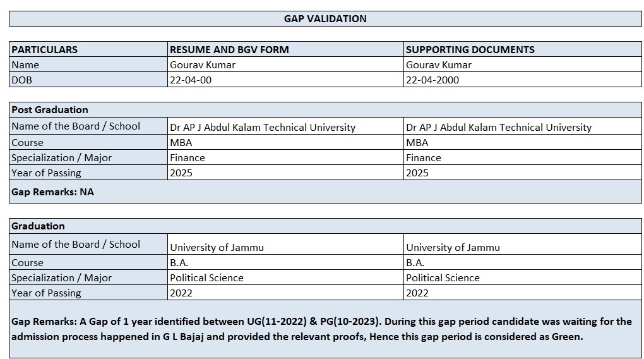Click the GAP VALIDATION title cell

tap(325, 18)
